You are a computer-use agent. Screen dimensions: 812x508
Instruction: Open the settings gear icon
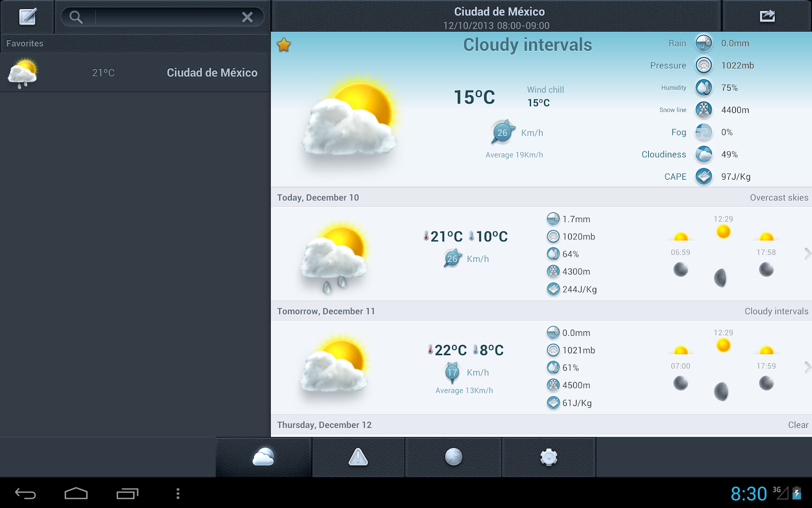pos(548,457)
